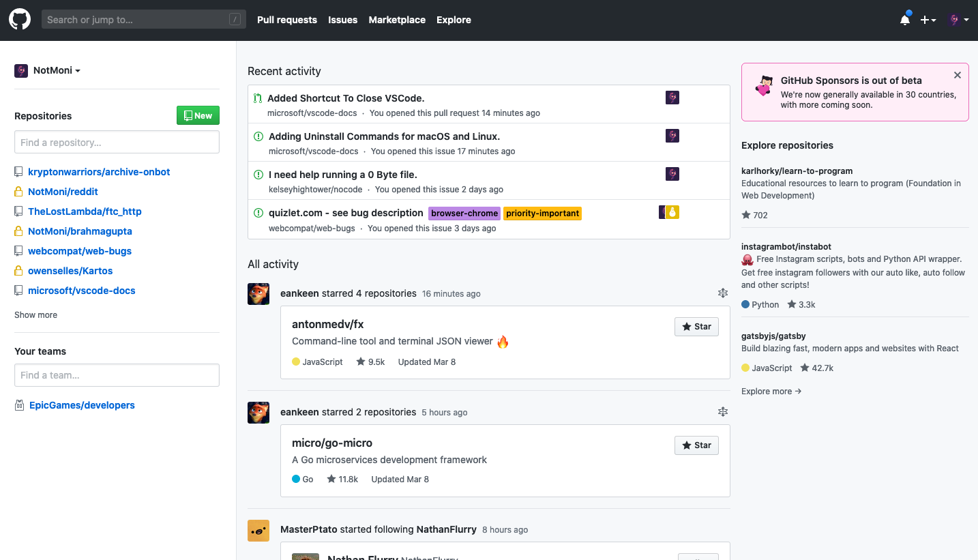Click the Find a repository search field

click(116, 141)
